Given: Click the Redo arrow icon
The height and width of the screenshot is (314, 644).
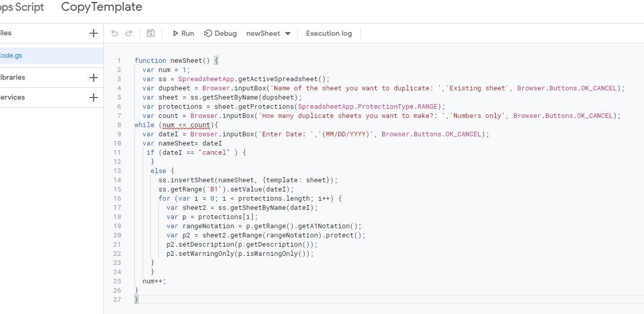Looking at the screenshot, I should point(129,33).
